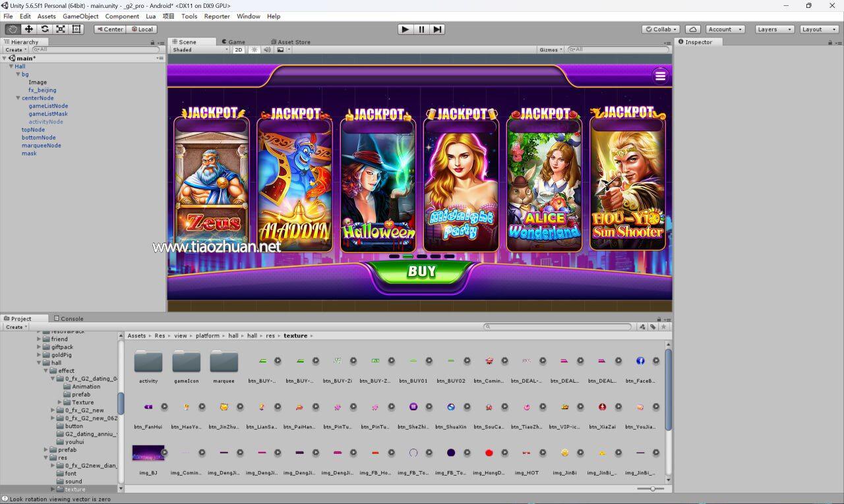844x504 pixels.
Task: Toggle Local handle rotation
Action: pyautogui.click(x=142, y=29)
